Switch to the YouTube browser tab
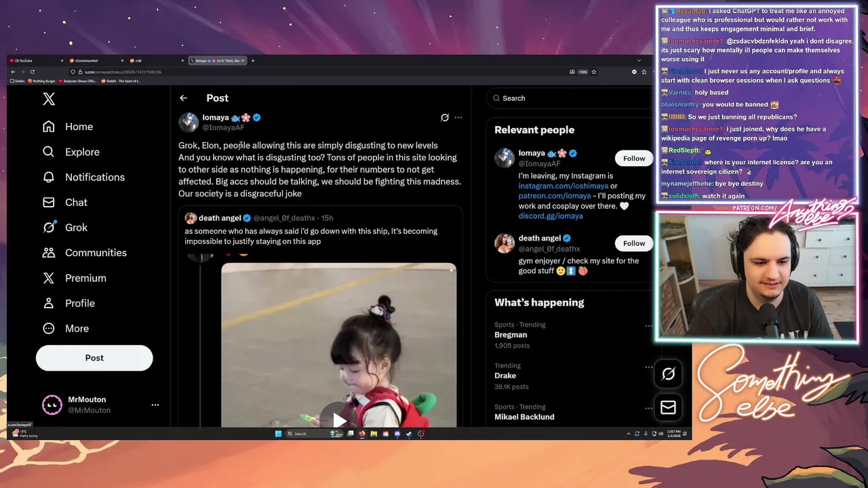Image resolution: width=868 pixels, height=488 pixels. coord(35,60)
